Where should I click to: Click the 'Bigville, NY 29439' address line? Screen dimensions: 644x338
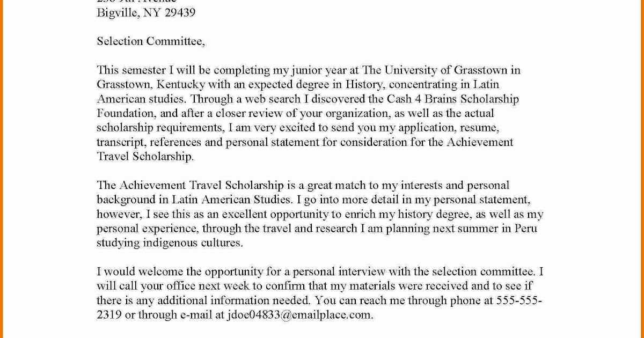point(146,13)
